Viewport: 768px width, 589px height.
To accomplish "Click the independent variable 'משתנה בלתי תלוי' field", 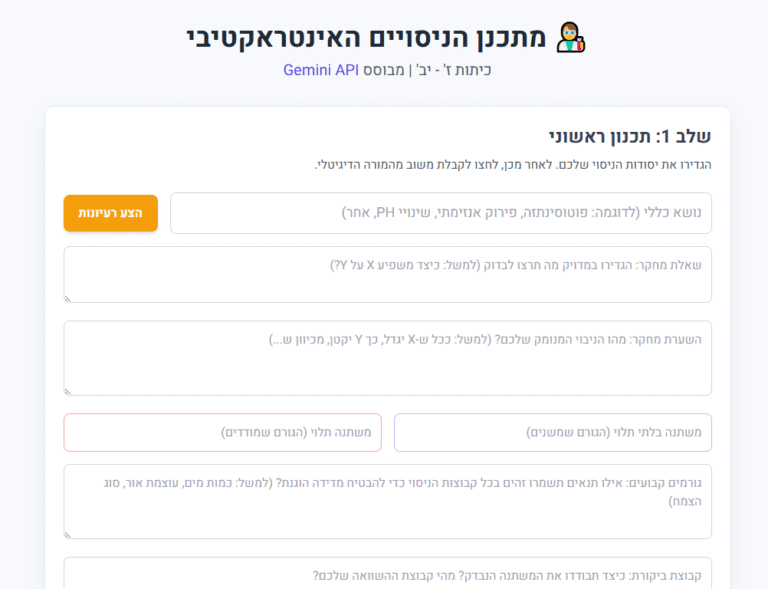I will pyautogui.click(x=552, y=432).
